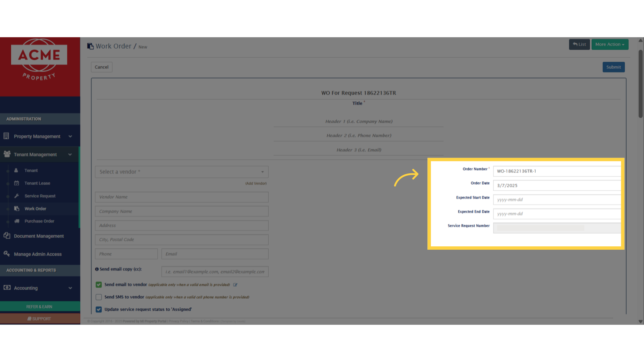Click the Purchase Order truck icon
The width and height of the screenshot is (644, 362).
click(x=17, y=221)
